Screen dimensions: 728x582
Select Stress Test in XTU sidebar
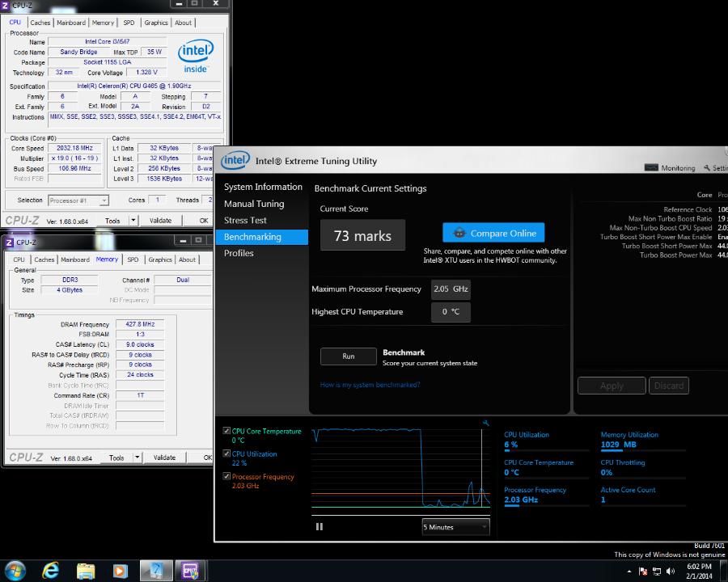245,220
